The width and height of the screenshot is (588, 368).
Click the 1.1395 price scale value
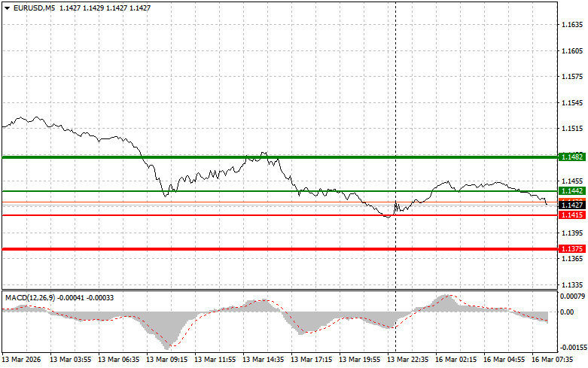572,233
